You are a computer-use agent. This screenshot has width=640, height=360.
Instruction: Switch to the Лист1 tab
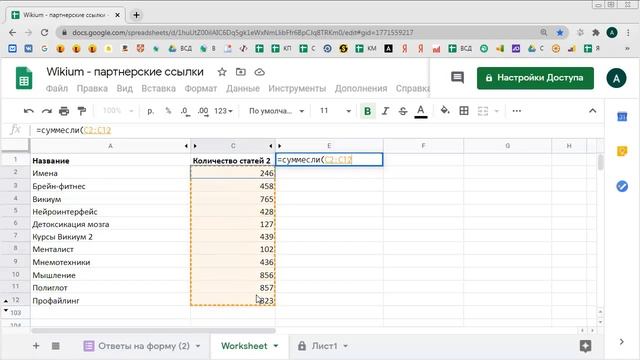point(324,346)
